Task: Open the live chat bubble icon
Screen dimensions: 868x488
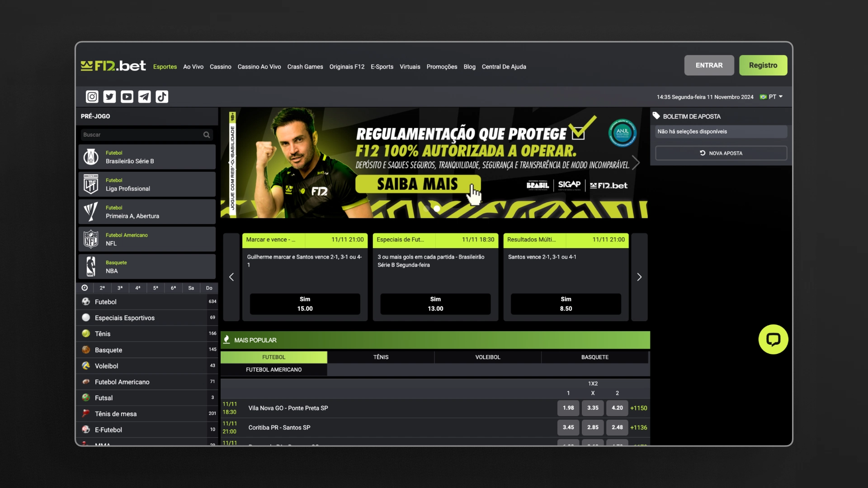Action: 773,339
